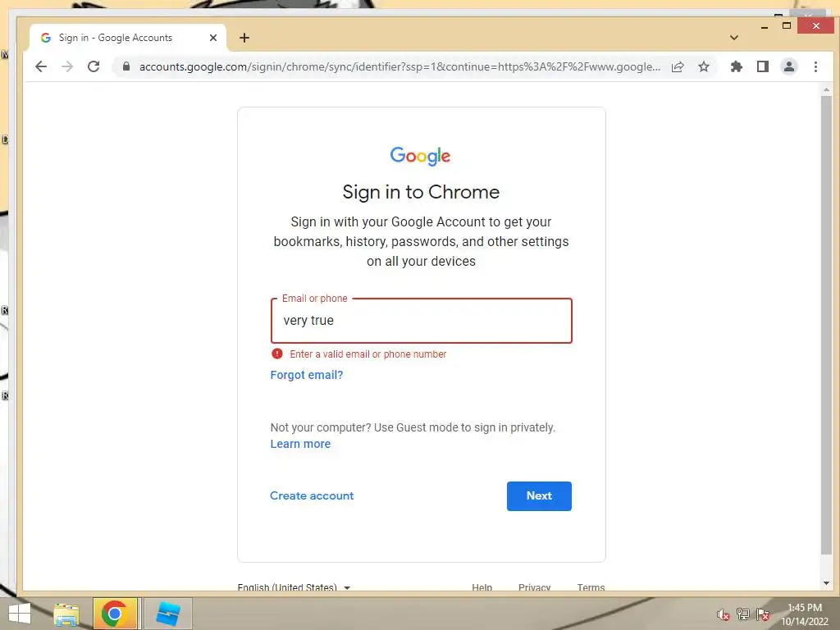The width and height of the screenshot is (840, 630).
Task: Open File Explorer from the taskbar
Action: point(66,614)
